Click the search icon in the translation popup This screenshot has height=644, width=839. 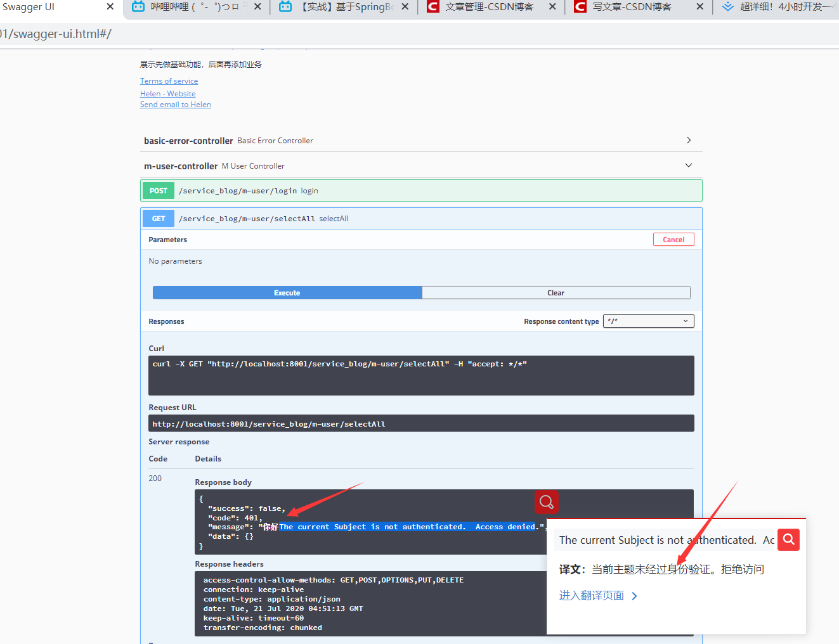click(x=788, y=539)
